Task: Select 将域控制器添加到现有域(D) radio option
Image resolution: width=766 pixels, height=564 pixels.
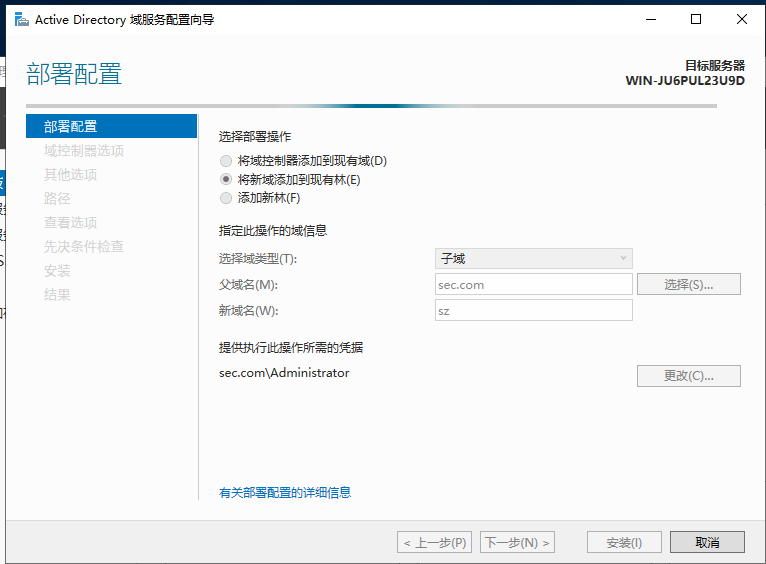Action: (x=226, y=161)
